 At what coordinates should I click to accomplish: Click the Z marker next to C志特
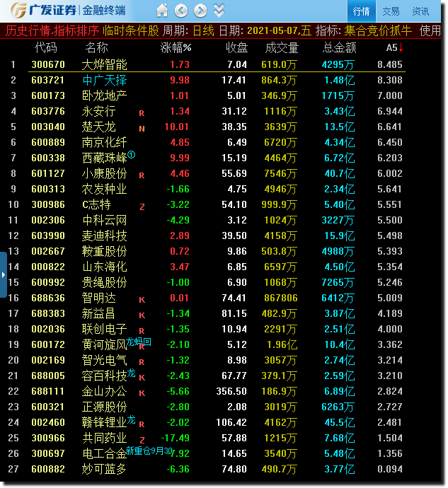coord(142,207)
